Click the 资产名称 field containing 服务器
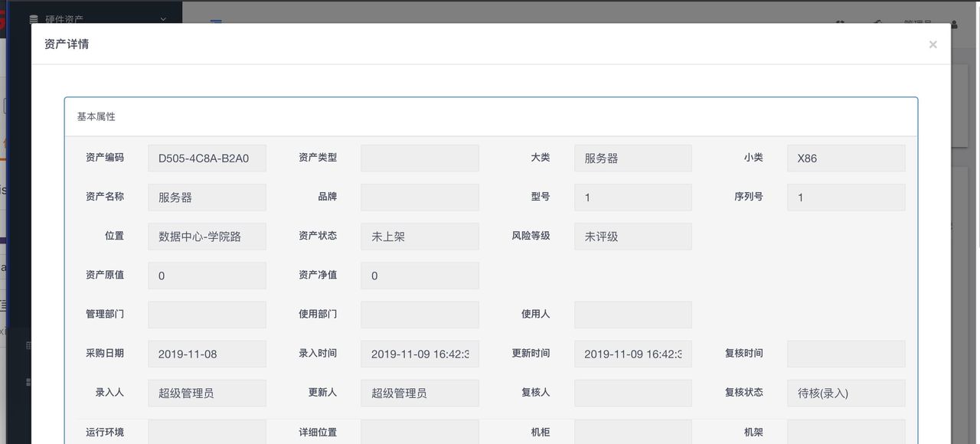 (207, 197)
